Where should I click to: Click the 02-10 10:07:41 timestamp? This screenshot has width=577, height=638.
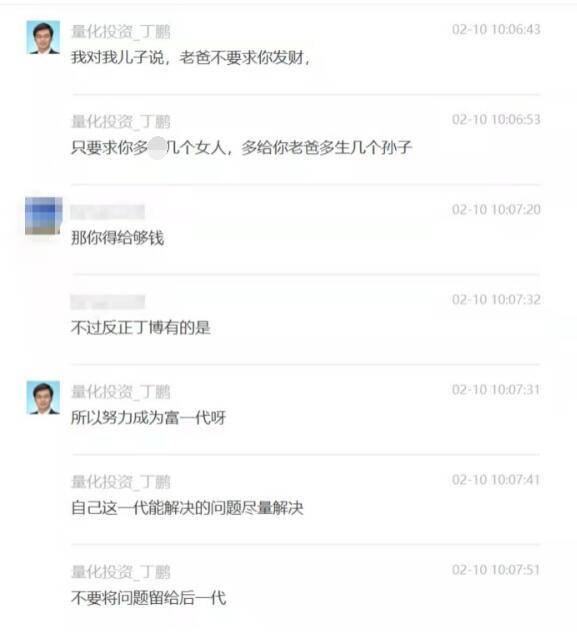coord(496,480)
